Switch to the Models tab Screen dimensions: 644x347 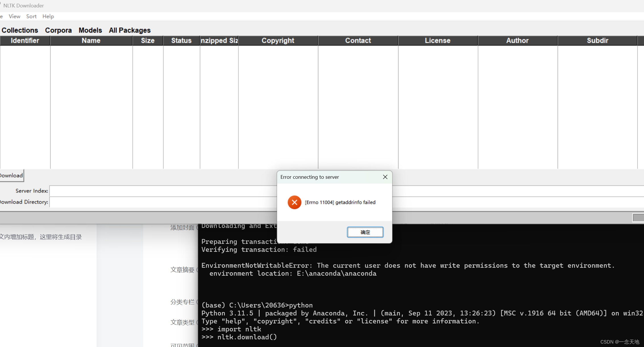point(90,30)
